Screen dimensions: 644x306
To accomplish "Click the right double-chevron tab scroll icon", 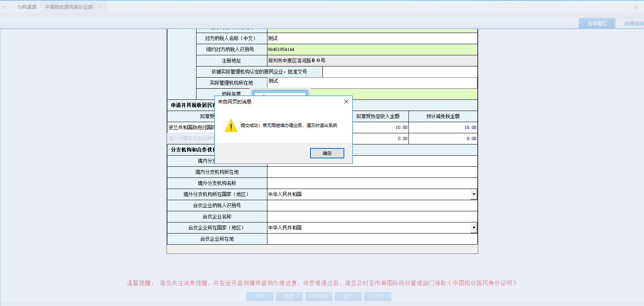I will coord(635,7).
